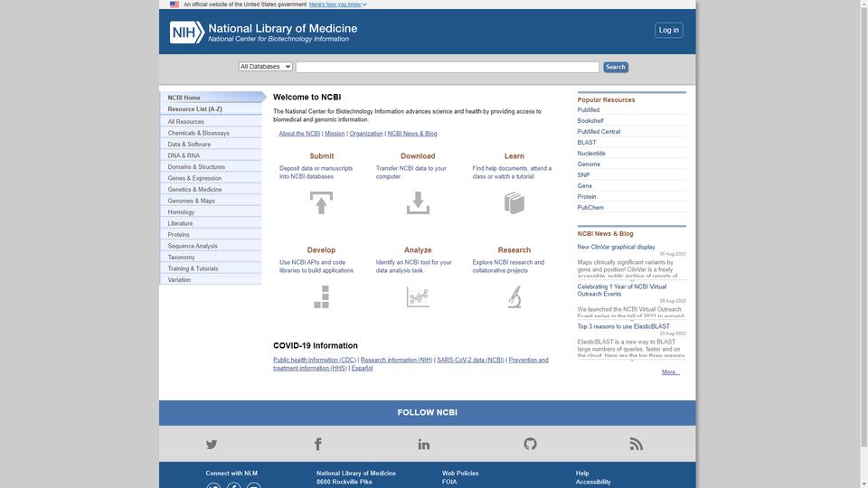
Task: Click the Search button
Action: 616,67
